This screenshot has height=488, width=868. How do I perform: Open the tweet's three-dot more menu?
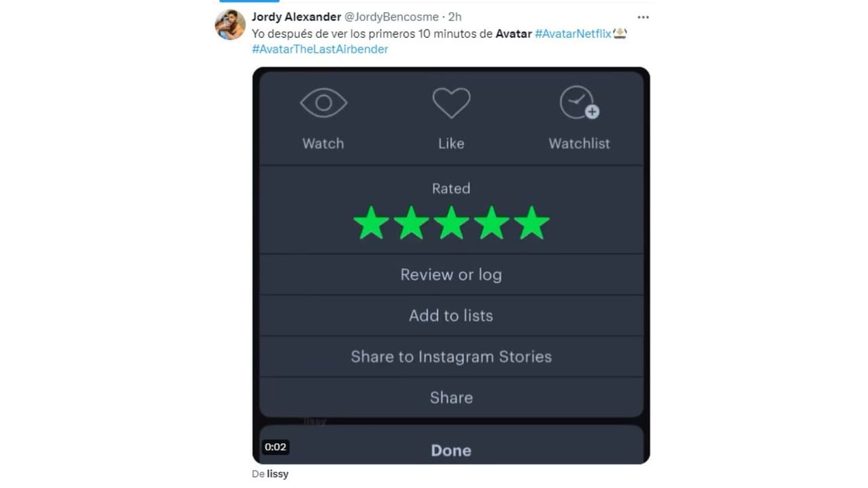(x=643, y=17)
